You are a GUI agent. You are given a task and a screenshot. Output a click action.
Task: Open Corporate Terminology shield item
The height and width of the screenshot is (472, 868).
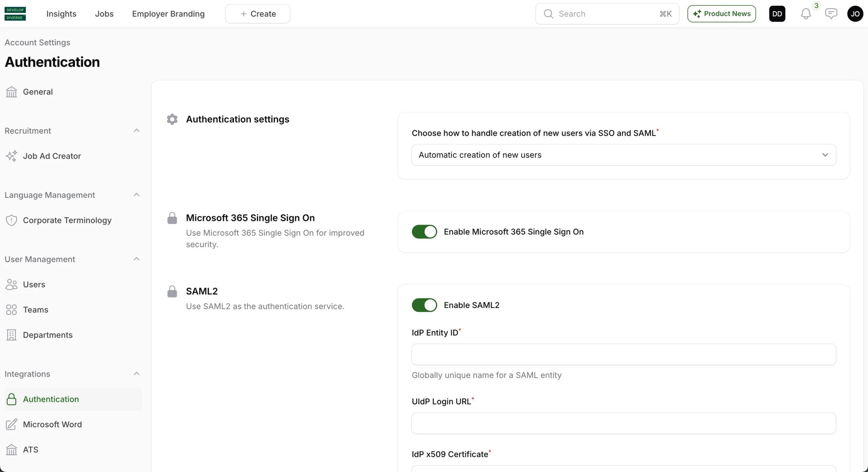point(67,220)
